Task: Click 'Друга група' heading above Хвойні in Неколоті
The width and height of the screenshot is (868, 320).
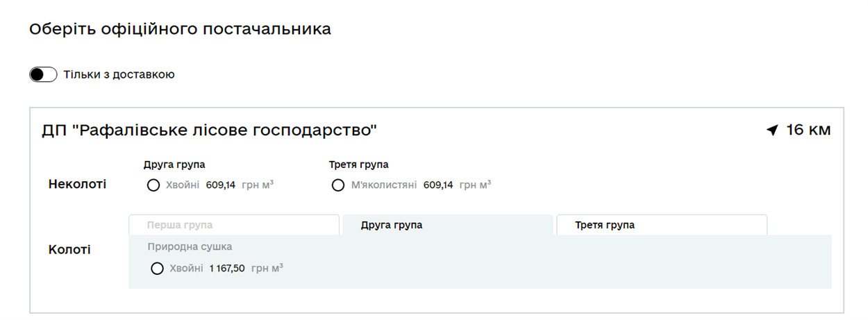Action: (174, 165)
